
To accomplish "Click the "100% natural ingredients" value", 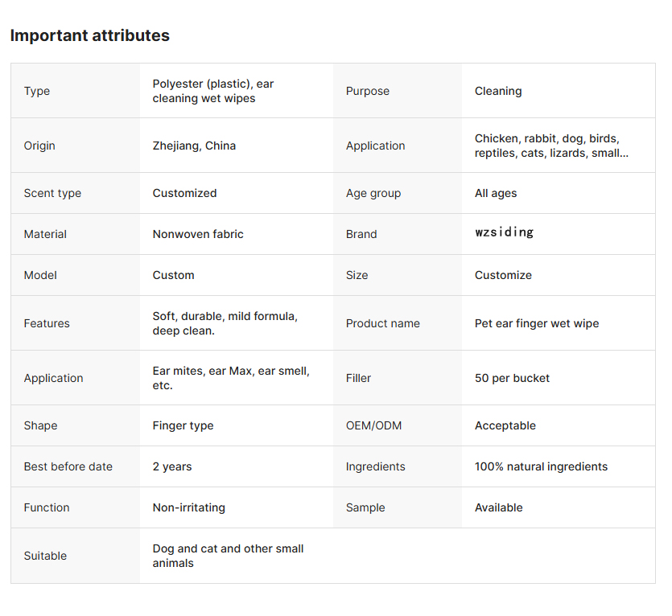I will tap(541, 466).
